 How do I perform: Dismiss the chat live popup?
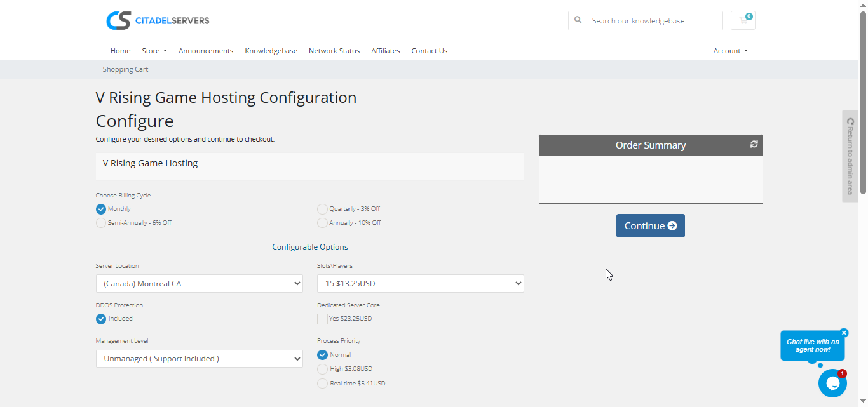[844, 333]
